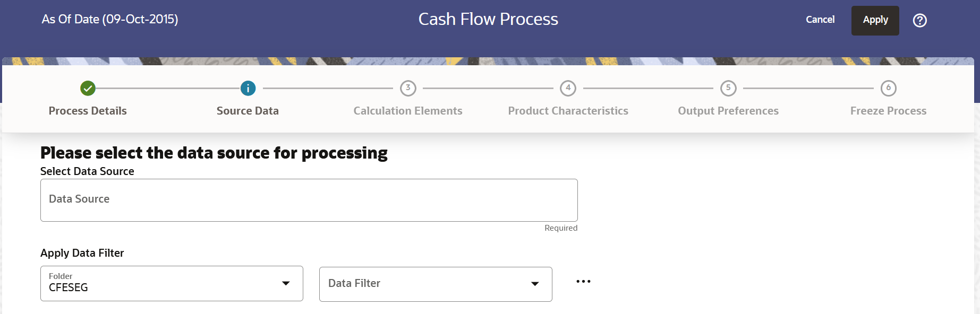
Task: Click the Apply Data Filter heading
Action: (x=82, y=253)
